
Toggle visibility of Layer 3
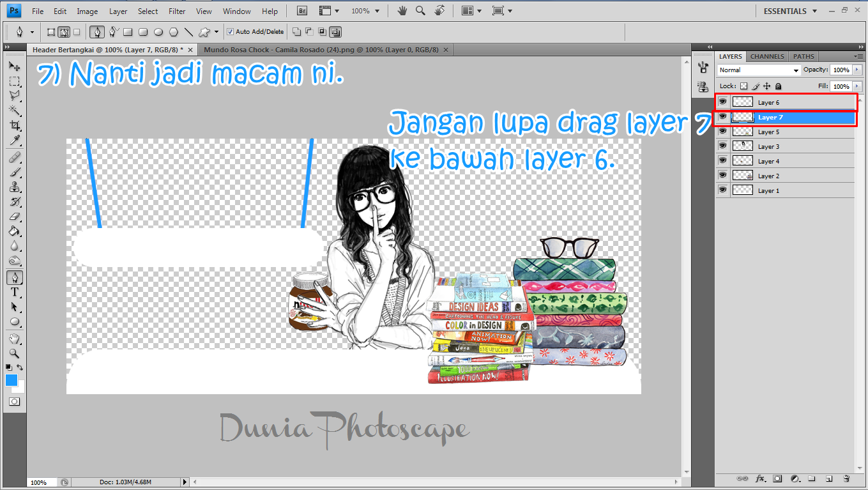point(722,146)
